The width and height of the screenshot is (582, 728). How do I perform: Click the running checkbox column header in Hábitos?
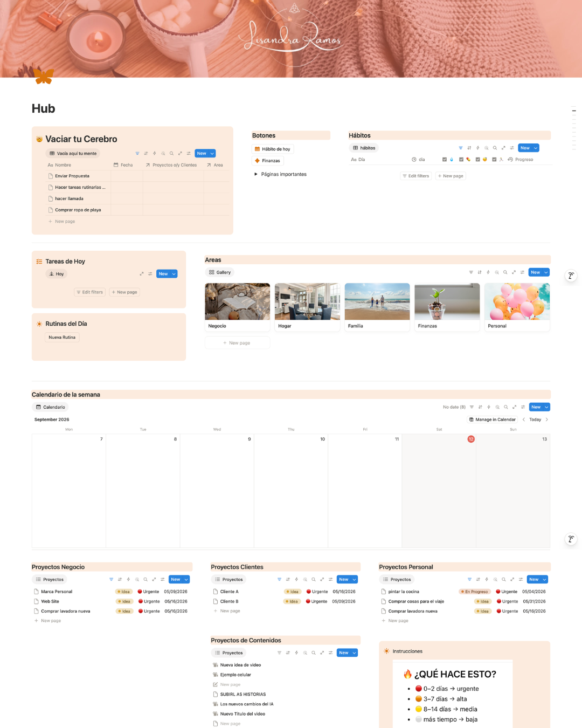pos(498,160)
